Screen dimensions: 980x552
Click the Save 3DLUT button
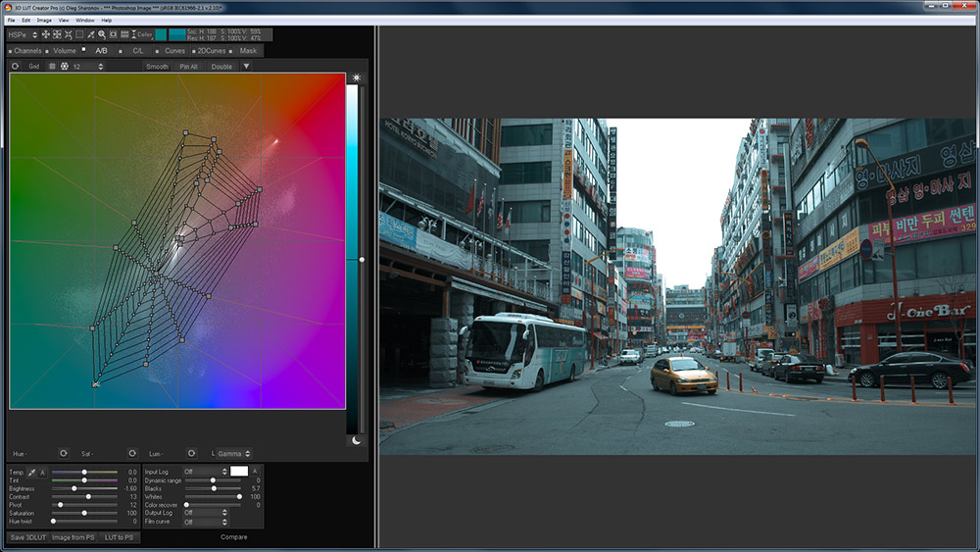click(27, 537)
